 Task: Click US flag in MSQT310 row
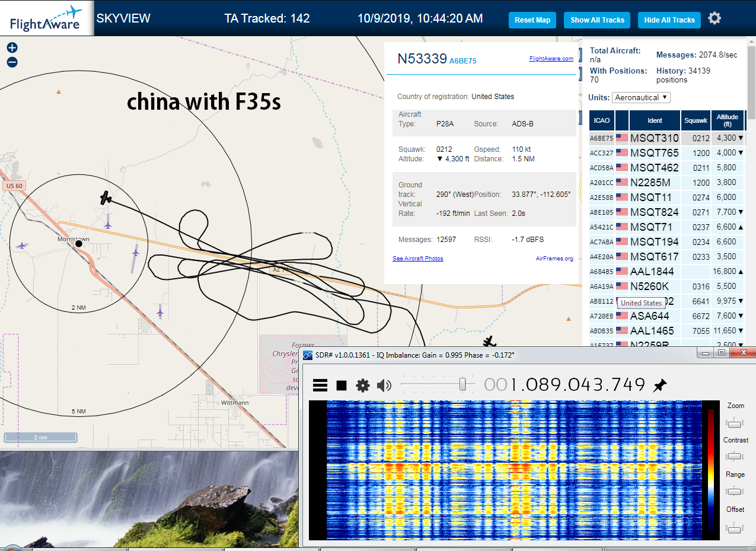point(622,138)
